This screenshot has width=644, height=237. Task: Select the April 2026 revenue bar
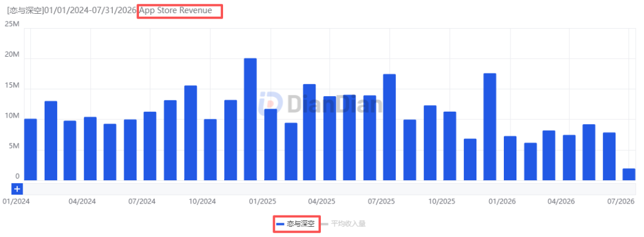pyautogui.click(x=569, y=158)
